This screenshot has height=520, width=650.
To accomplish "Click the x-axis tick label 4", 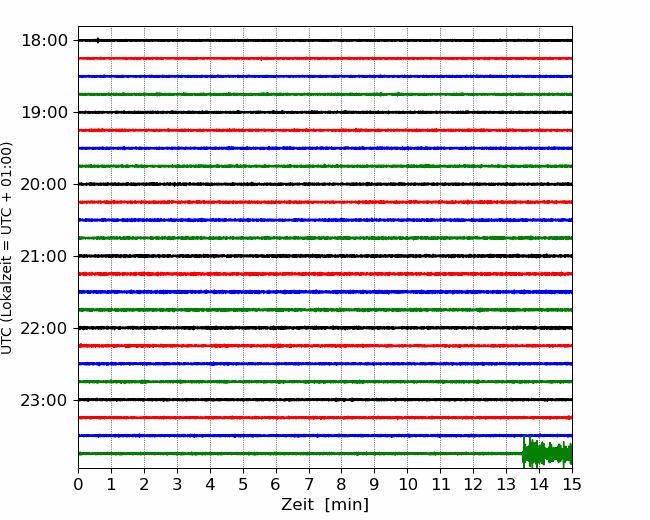I will tap(210, 484).
